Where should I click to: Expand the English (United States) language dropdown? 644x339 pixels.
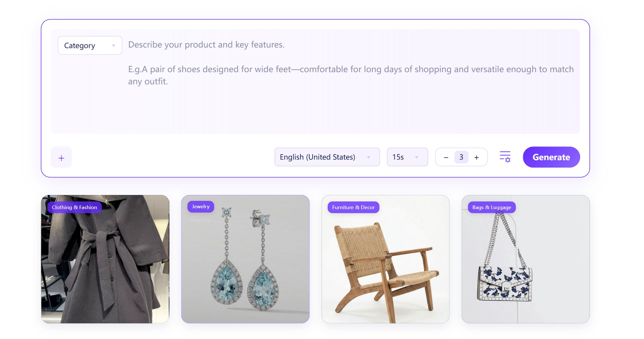click(x=327, y=157)
